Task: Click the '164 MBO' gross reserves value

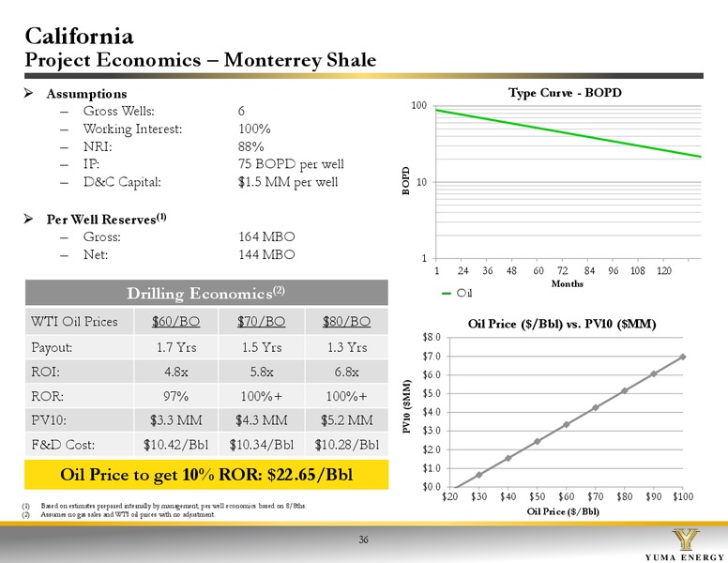Action: tap(266, 236)
